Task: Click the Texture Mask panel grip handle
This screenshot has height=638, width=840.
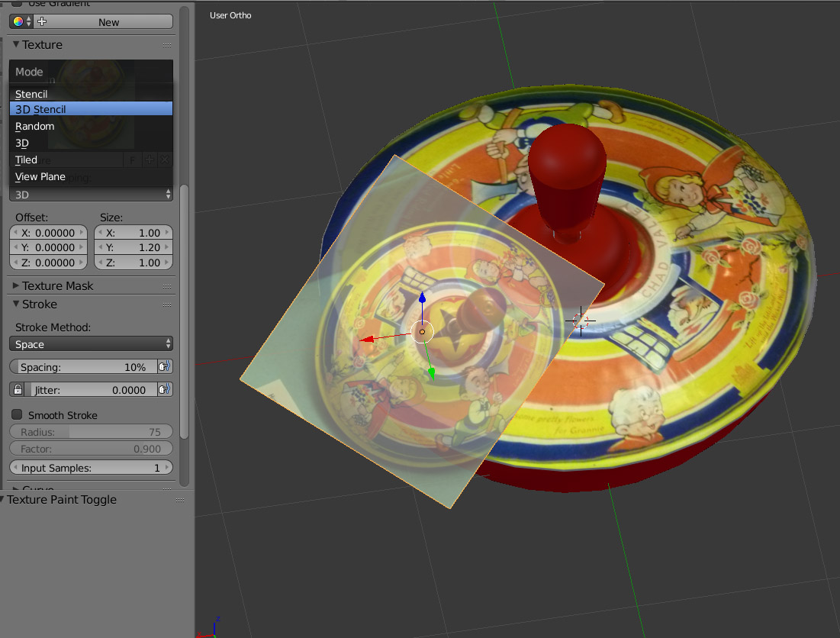Action: [167, 287]
